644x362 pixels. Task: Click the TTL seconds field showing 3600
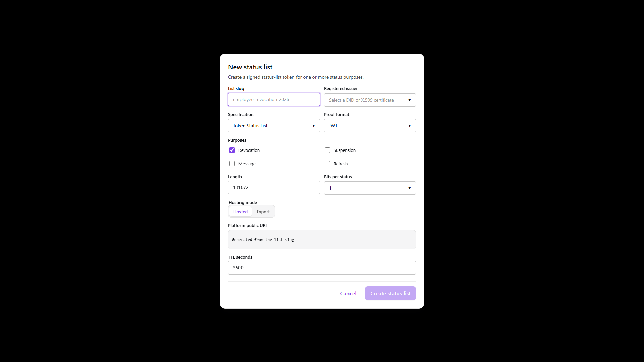pyautogui.click(x=322, y=268)
